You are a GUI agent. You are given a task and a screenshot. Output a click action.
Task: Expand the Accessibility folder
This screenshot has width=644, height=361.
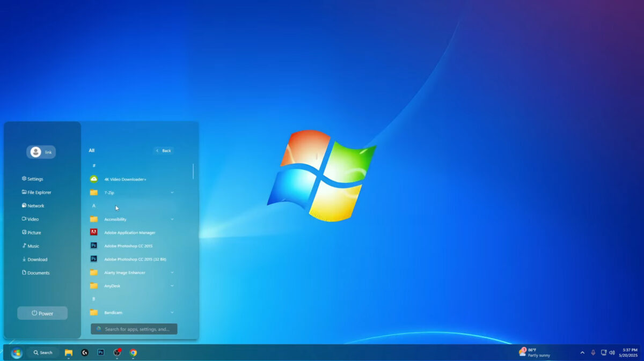[172, 219]
